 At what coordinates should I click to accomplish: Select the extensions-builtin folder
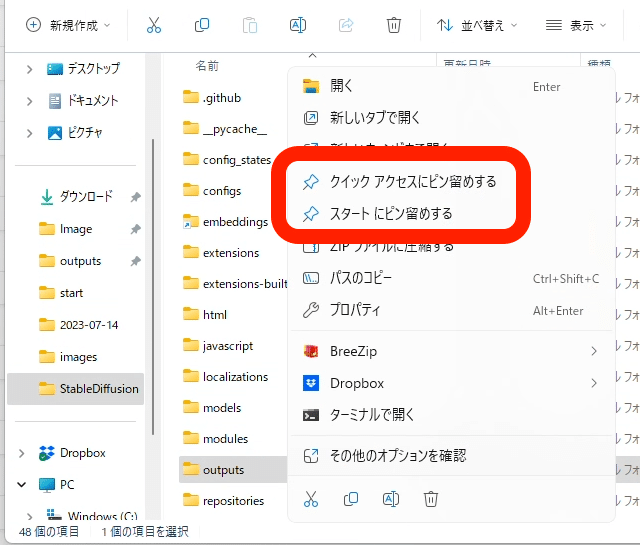235,284
